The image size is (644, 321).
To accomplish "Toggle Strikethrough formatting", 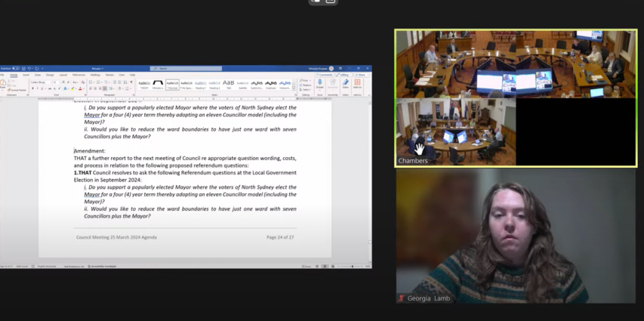I will (x=50, y=89).
